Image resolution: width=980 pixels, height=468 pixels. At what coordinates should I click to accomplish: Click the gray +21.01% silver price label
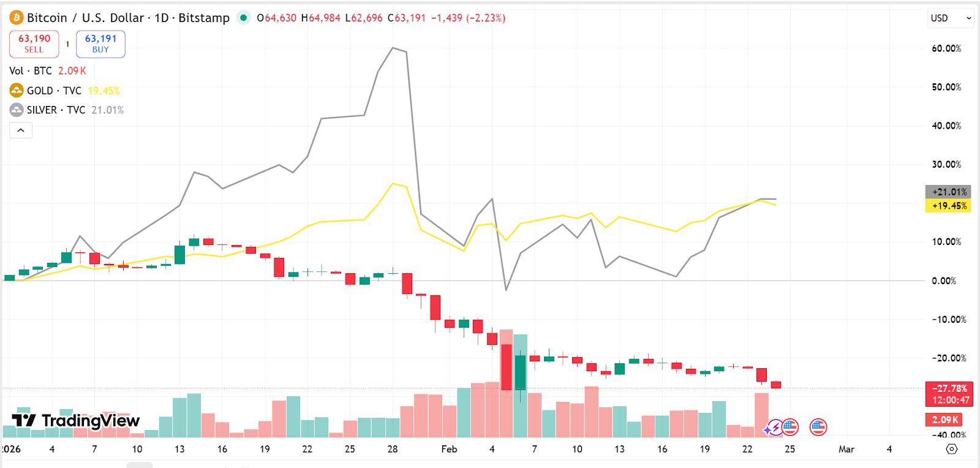tap(948, 192)
